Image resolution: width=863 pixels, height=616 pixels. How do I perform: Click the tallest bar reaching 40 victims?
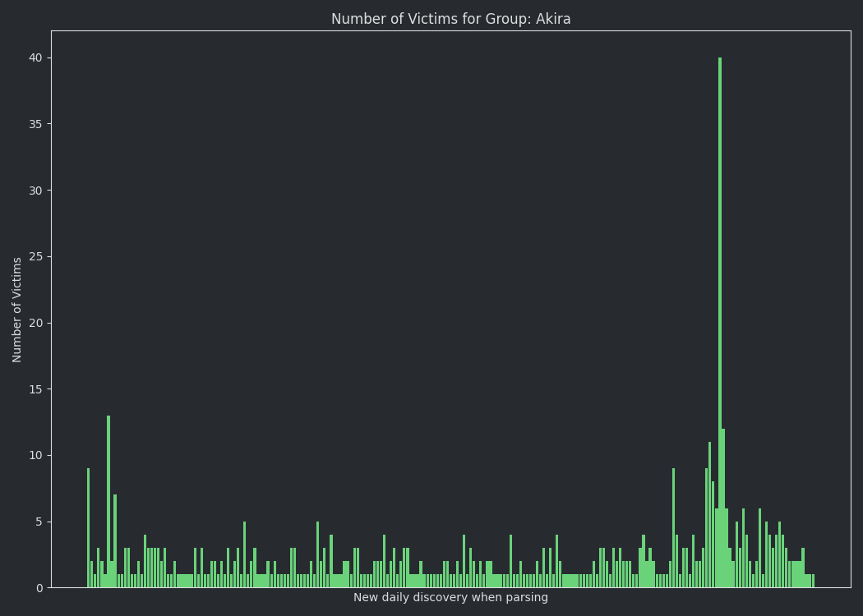(x=720, y=322)
